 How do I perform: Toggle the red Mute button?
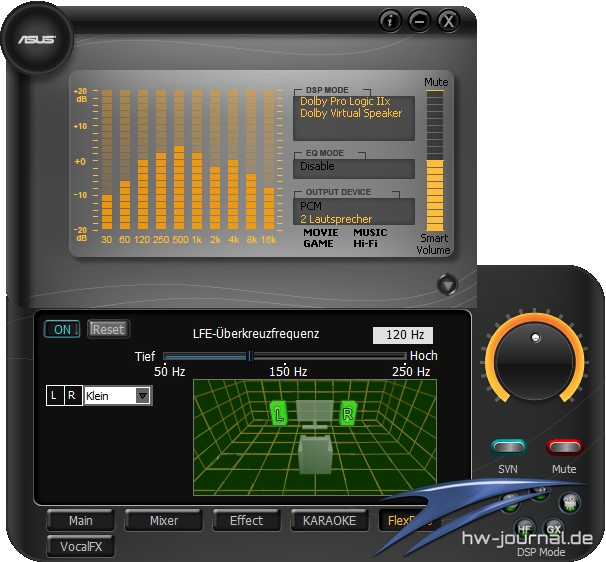pyautogui.click(x=564, y=448)
